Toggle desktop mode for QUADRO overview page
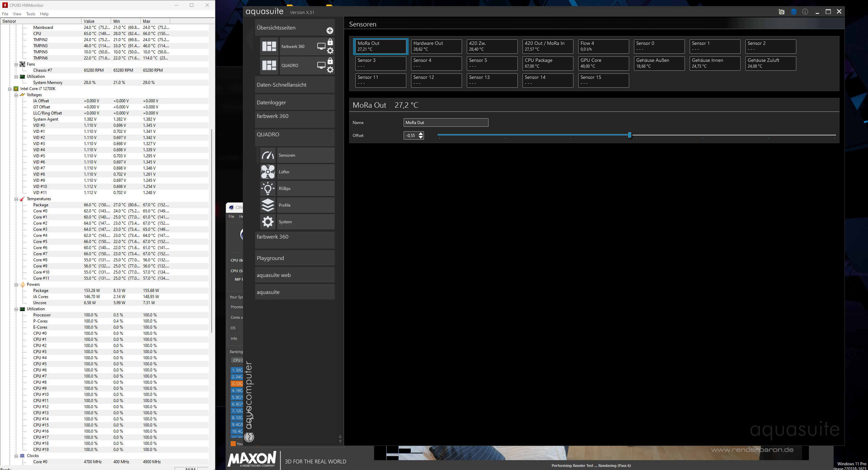The height and width of the screenshot is (470, 868). [x=321, y=65]
